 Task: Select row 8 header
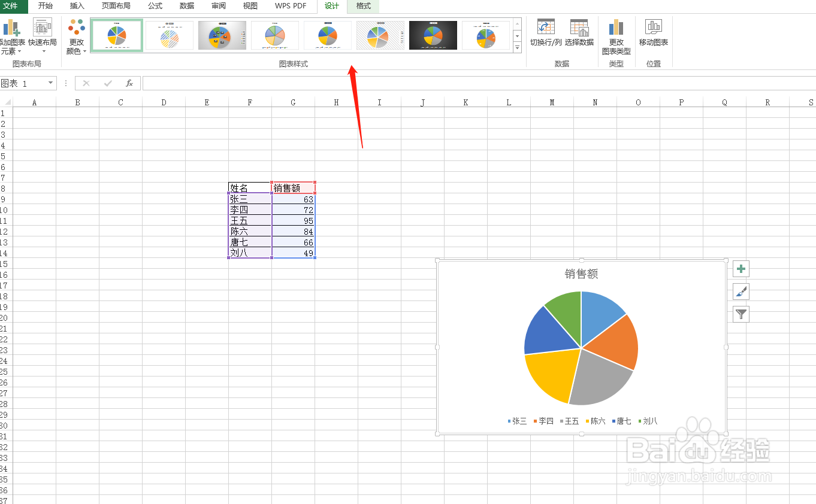[6, 188]
